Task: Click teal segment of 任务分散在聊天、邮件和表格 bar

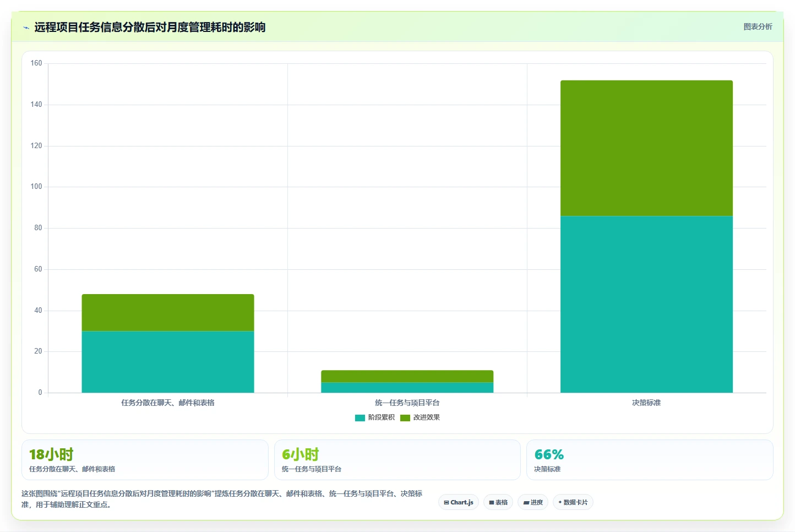Action: coord(168,362)
